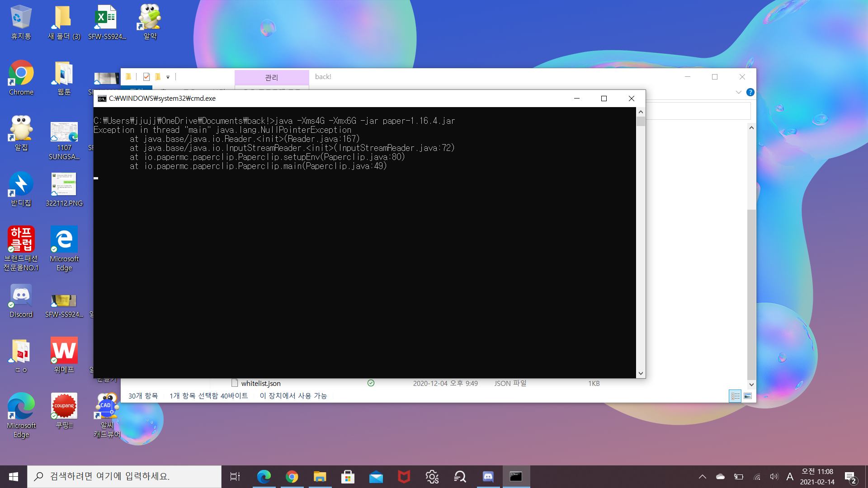Screen dimensions: 868x488
Task: Launch the Discord desktop shortcut
Action: click(x=21, y=300)
